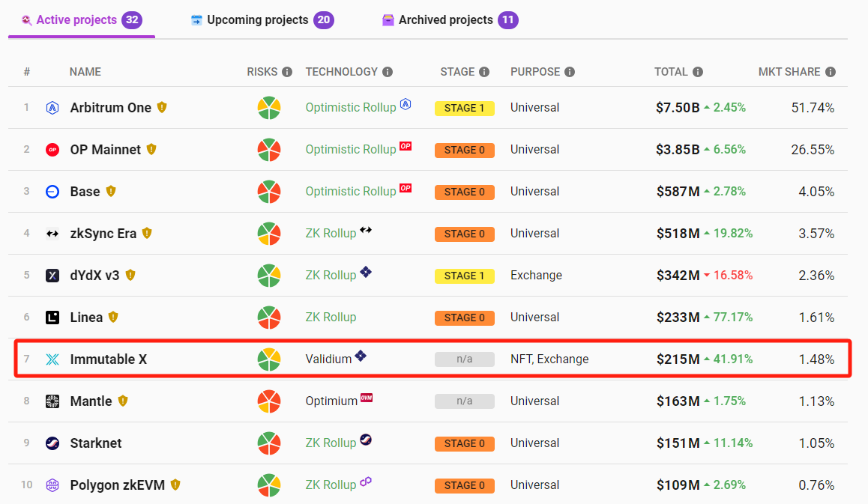Click the STAGE 0 badge for Base
The image size is (868, 504).
(464, 192)
